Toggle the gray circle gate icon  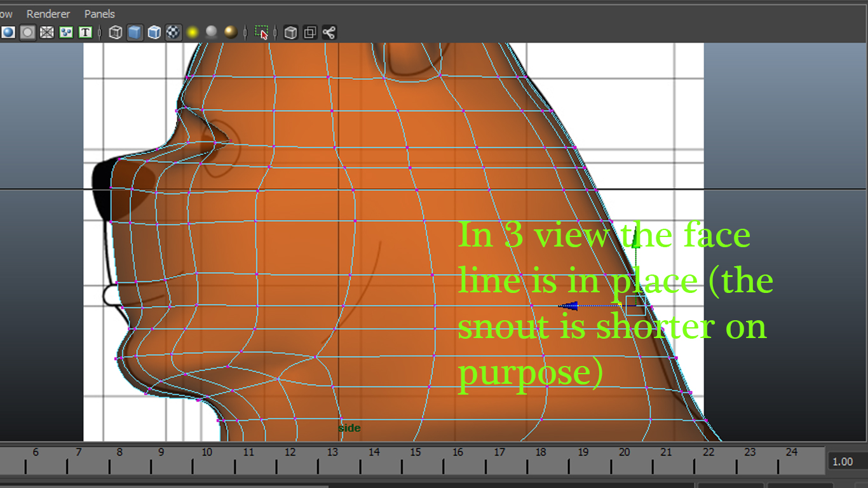click(27, 32)
